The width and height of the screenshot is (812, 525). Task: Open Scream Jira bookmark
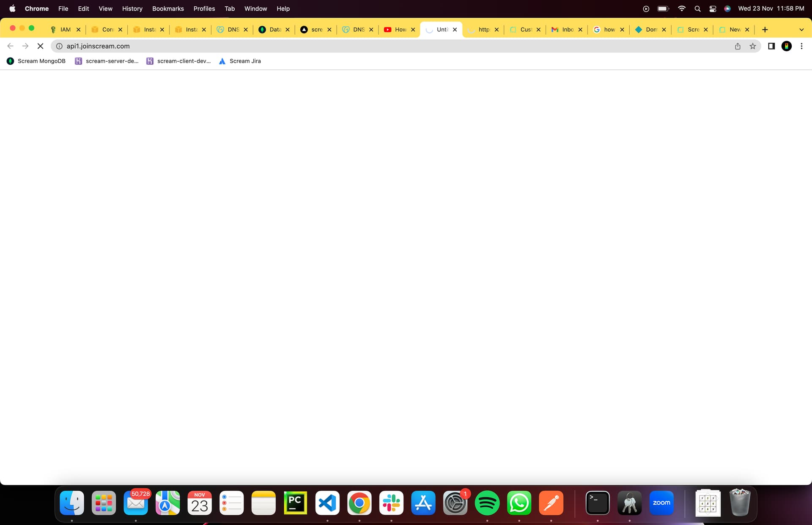[240, 61]
